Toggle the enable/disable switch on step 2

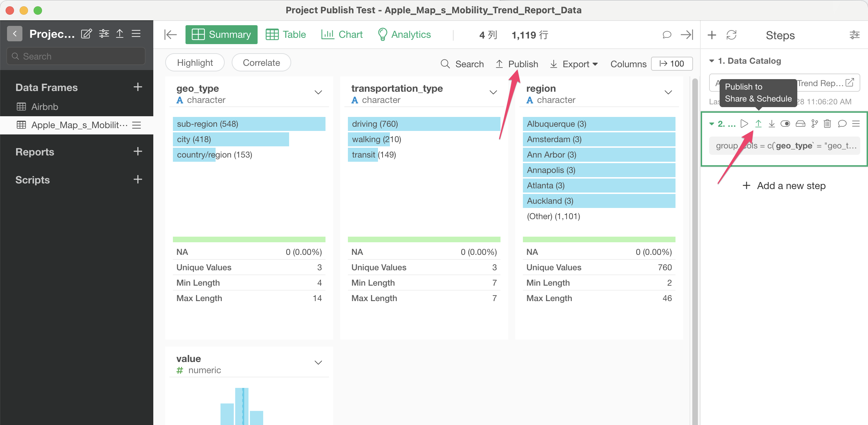(785, 124)
